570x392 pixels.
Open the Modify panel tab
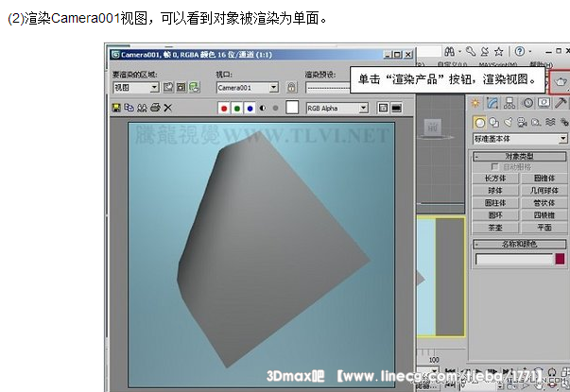[x=493, y=102]
